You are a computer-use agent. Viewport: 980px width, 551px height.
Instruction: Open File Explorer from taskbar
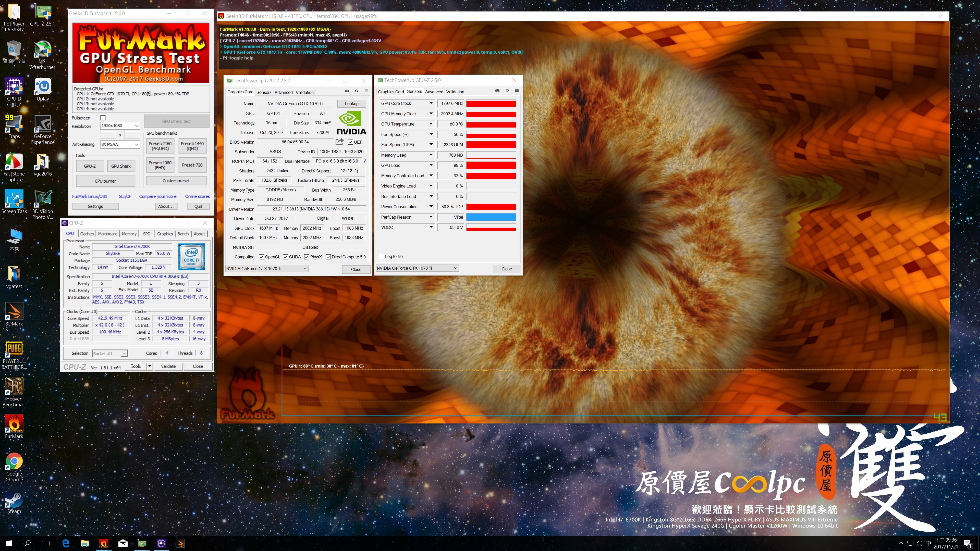click(x=84, y=543)
